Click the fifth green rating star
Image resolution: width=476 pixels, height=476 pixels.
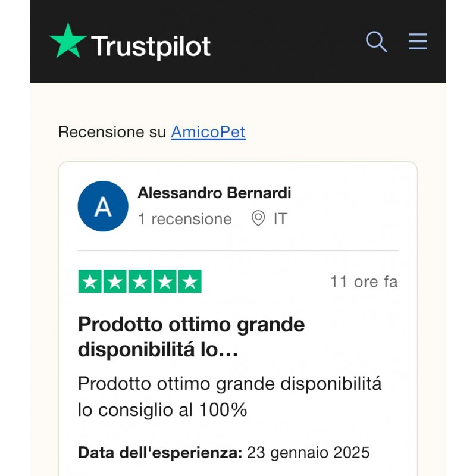click(190, 281)
